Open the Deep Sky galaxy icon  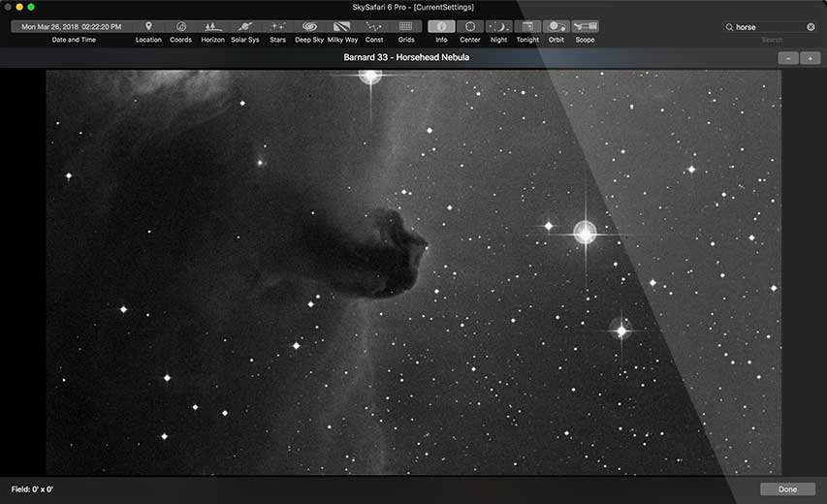coord(309,26)
